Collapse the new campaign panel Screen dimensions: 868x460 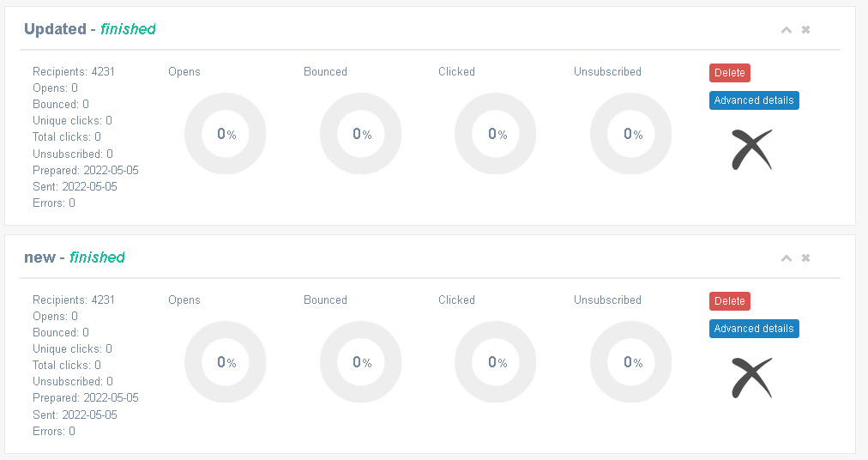click(786, 258)
